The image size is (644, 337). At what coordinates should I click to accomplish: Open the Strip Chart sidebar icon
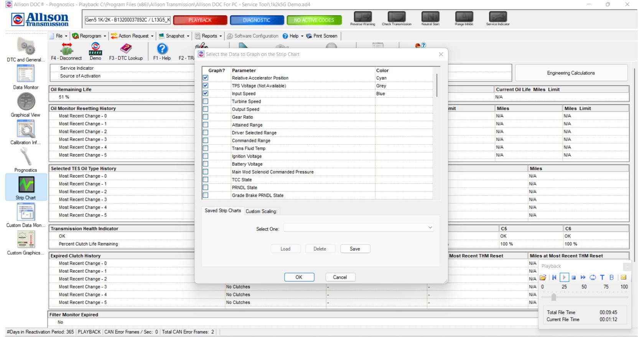tap(26, 185)
